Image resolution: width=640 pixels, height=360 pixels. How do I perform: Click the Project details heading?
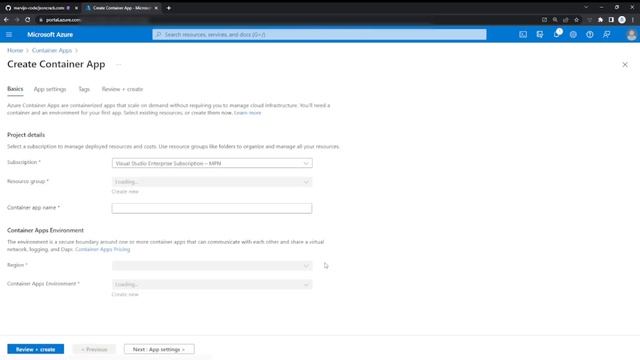(26, 135)
